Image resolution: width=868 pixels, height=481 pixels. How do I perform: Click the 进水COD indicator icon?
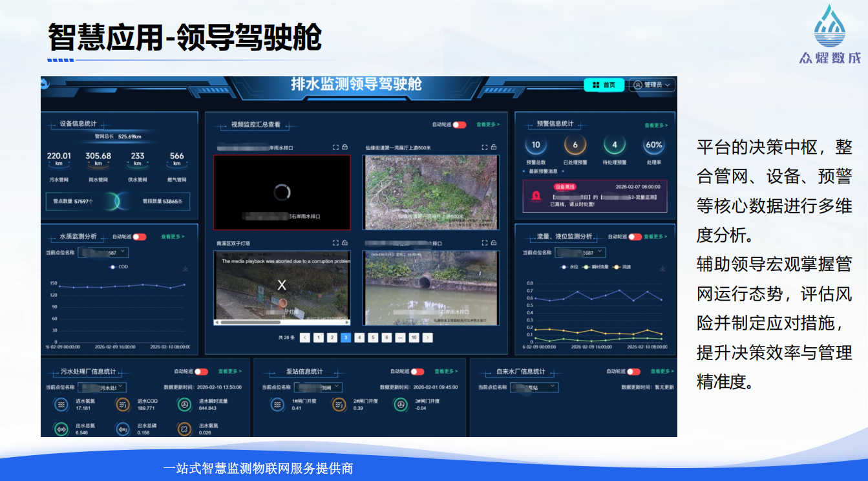click(122, 405)
